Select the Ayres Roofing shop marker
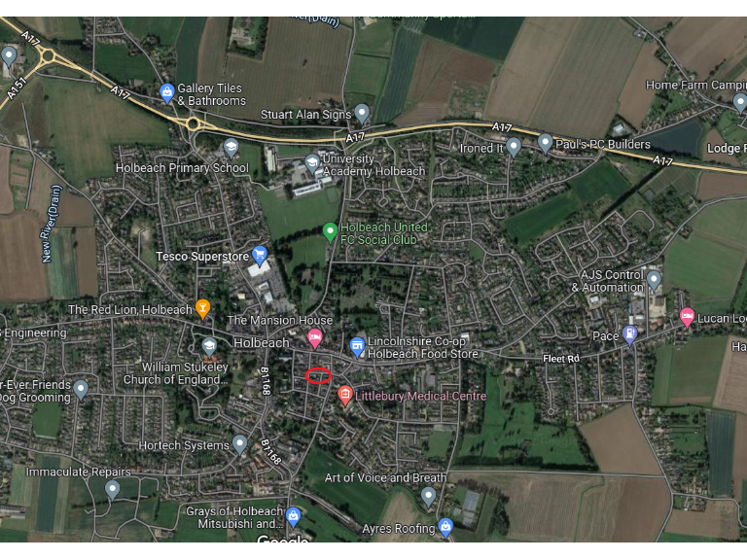This screenshot has width=747, height=560. (445, 528)
